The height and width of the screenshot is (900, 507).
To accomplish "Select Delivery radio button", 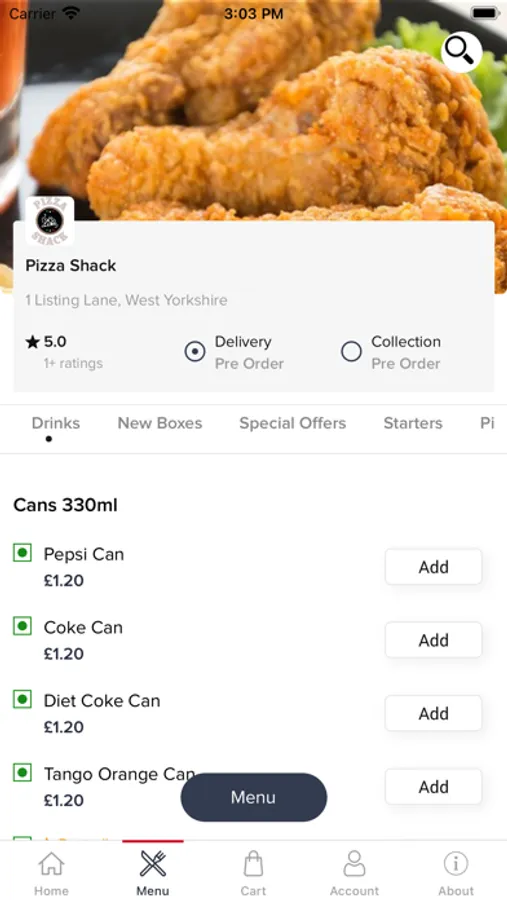I will click(195, 351).
